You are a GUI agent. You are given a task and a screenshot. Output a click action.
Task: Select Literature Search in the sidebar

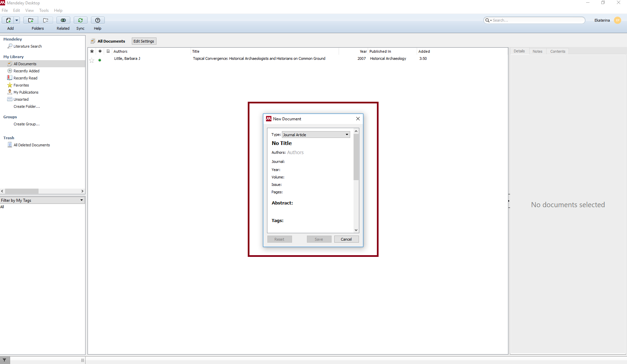27,46
